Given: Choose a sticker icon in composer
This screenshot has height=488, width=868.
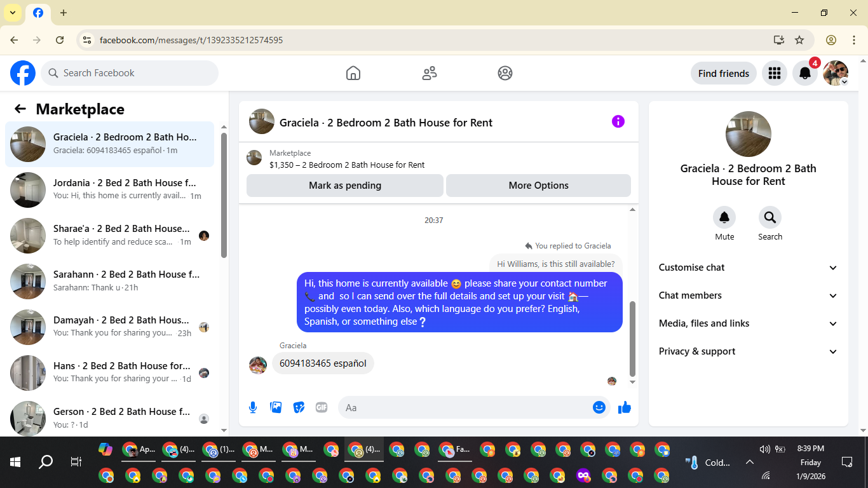Looking at the screenshot, I should 299,407.
